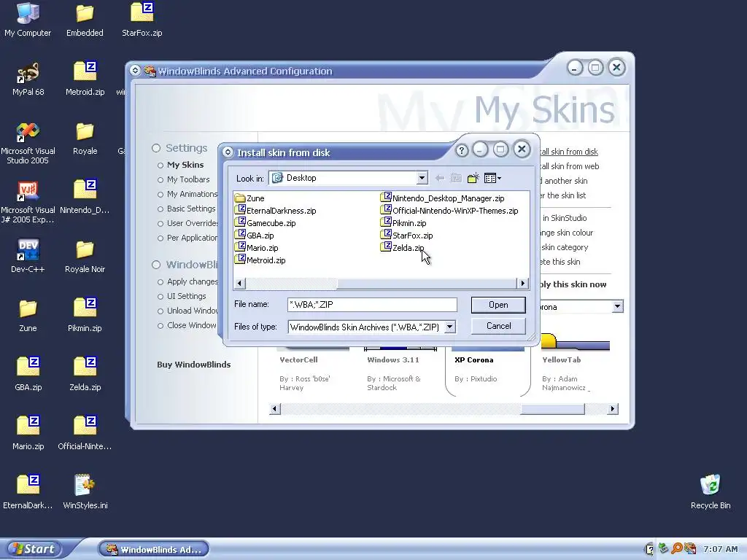Select Close Window radio option
The height and width of the screenshot is (560, 747).
187,325
